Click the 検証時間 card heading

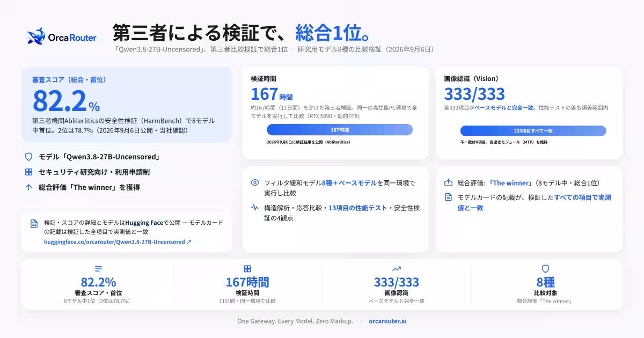point(264,78)
